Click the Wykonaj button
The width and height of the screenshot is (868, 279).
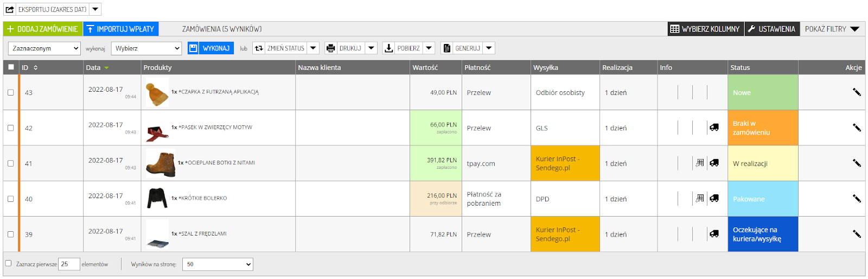coord(210,48)
